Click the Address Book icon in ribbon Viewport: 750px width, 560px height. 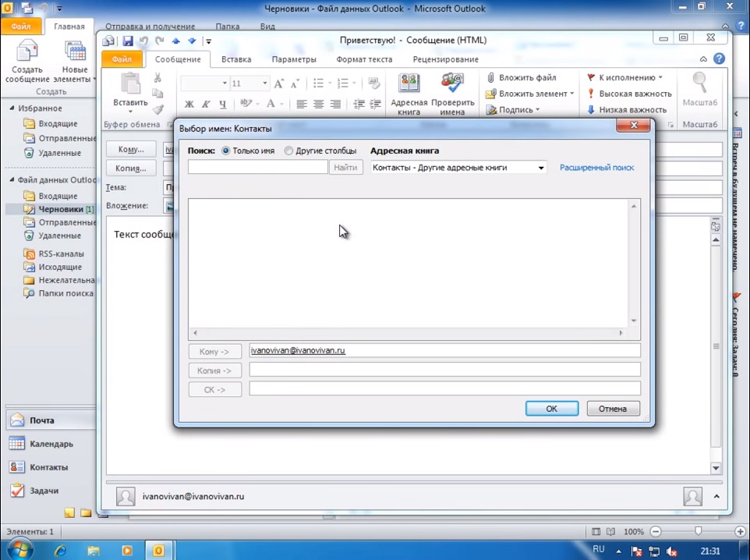[x=409, y=84]
